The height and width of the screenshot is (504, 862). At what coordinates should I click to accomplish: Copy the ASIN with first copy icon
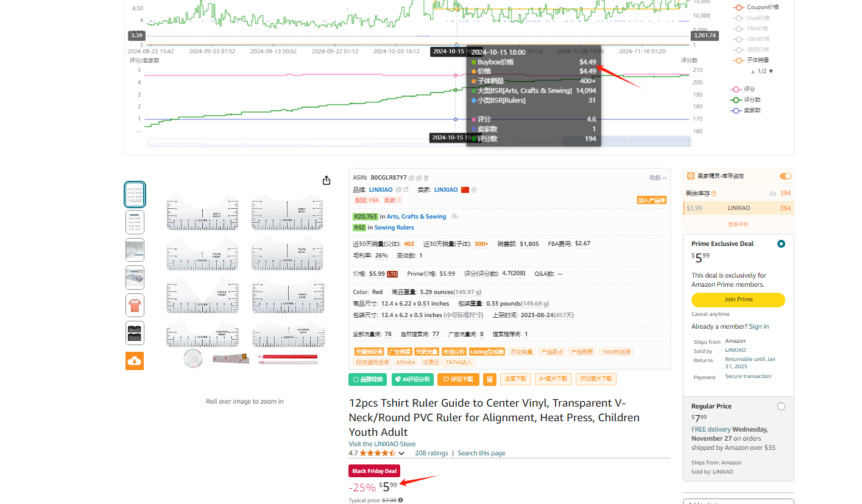[x=411, y=178]
